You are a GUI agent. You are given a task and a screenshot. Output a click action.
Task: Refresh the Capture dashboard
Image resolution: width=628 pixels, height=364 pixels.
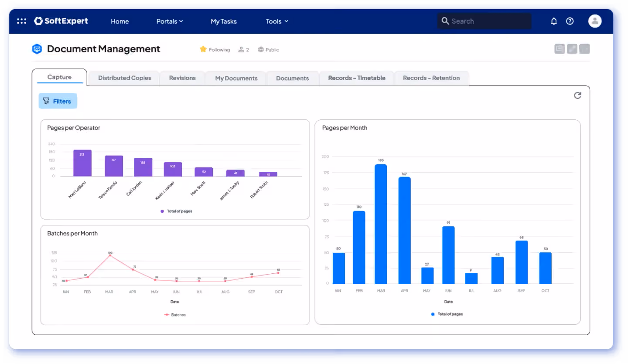pyautogui.click(x=577, y=95)
